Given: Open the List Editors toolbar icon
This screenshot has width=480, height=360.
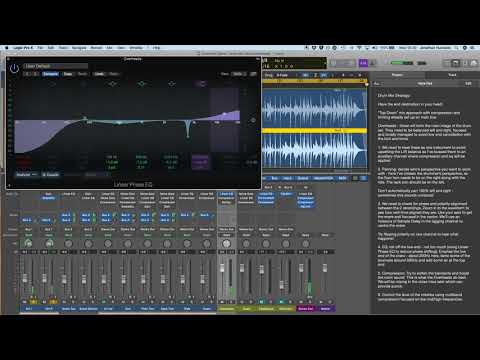Looking at the screenshot, I should [447, 63].
